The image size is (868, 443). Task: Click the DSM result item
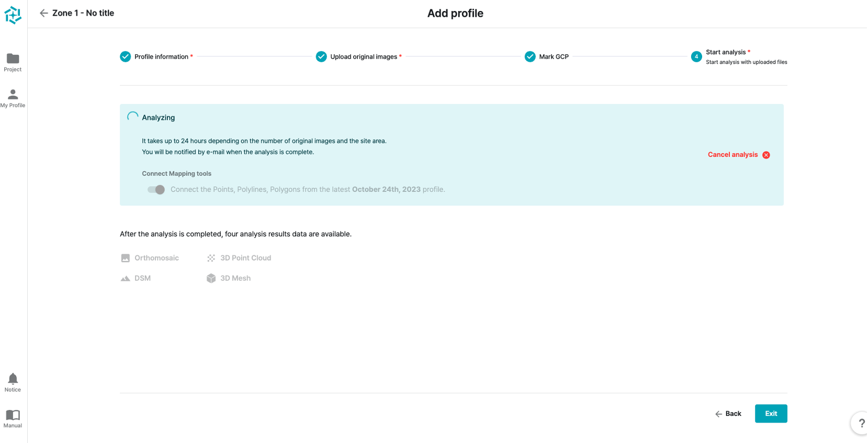tap(142, 278)
